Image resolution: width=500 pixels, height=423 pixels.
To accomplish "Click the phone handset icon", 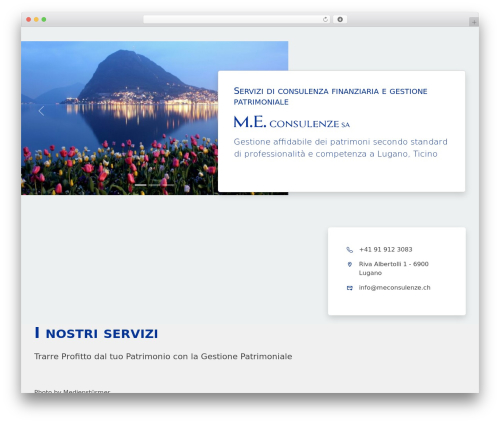I will point(349,250).
